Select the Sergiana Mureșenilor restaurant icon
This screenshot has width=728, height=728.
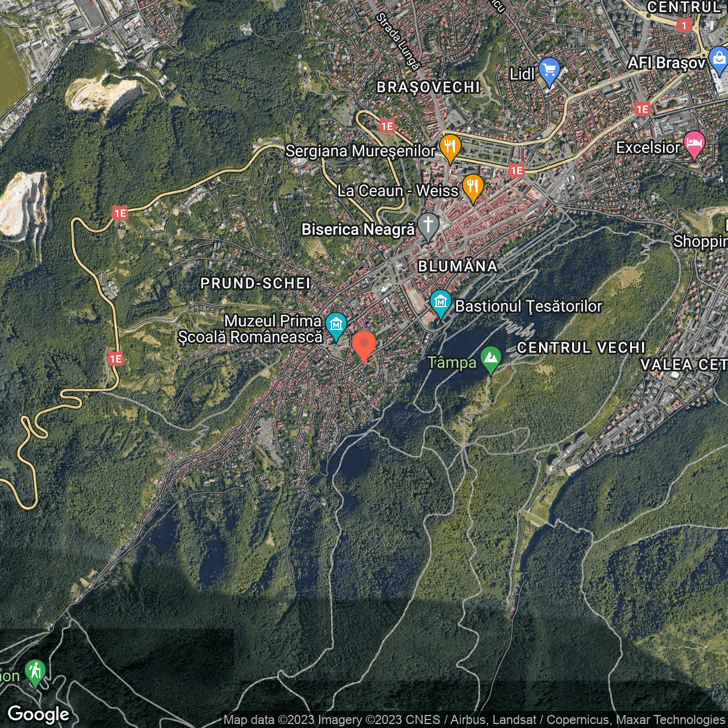coord(449,147)
